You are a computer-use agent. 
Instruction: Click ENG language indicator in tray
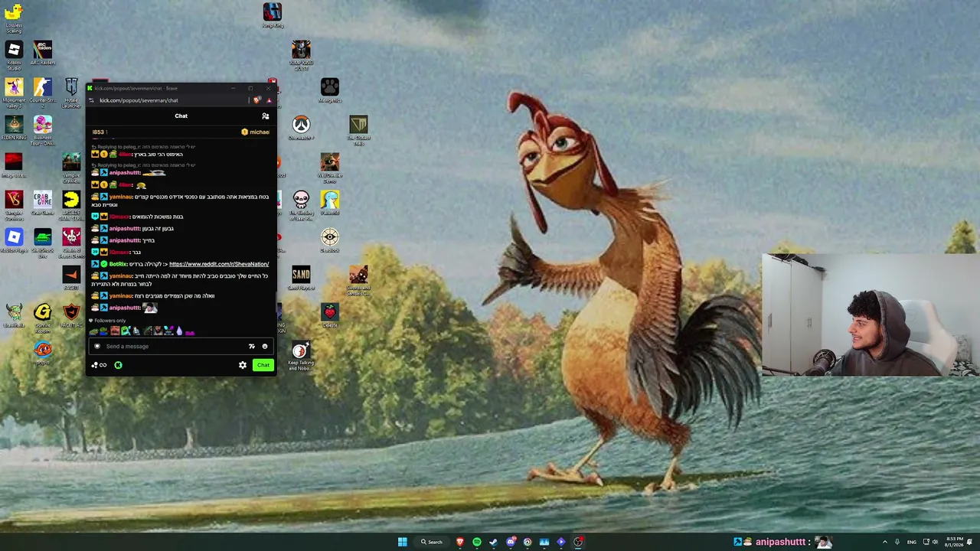pyautogui.click(x=911, y=542)
